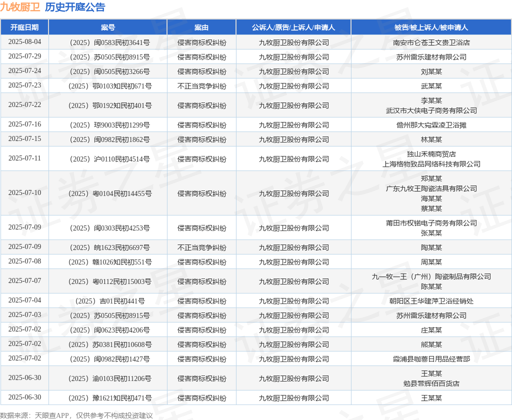Click defendant 朝阳区王华建萍卫浴经销处

coord(431,301)
